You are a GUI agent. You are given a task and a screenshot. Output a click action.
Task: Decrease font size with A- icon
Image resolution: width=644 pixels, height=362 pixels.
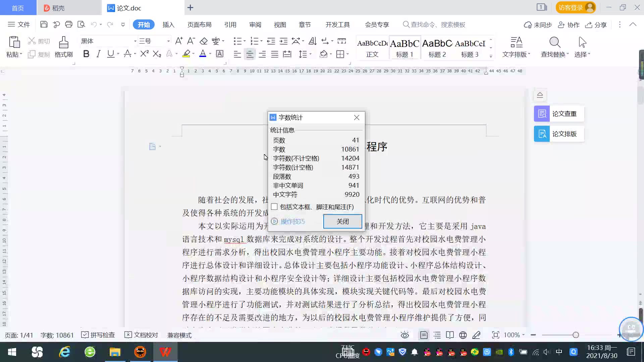pyautogui.click(x=191, y=41)
